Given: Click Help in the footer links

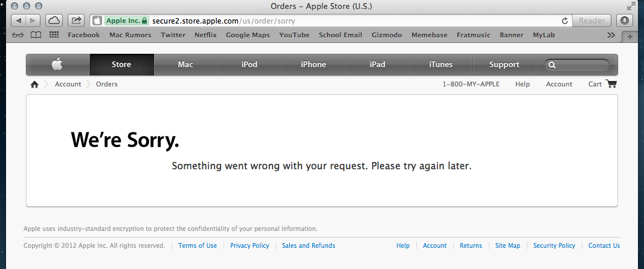Looking at the screenshot, I should pyautogui.click(x=403, y=245).
